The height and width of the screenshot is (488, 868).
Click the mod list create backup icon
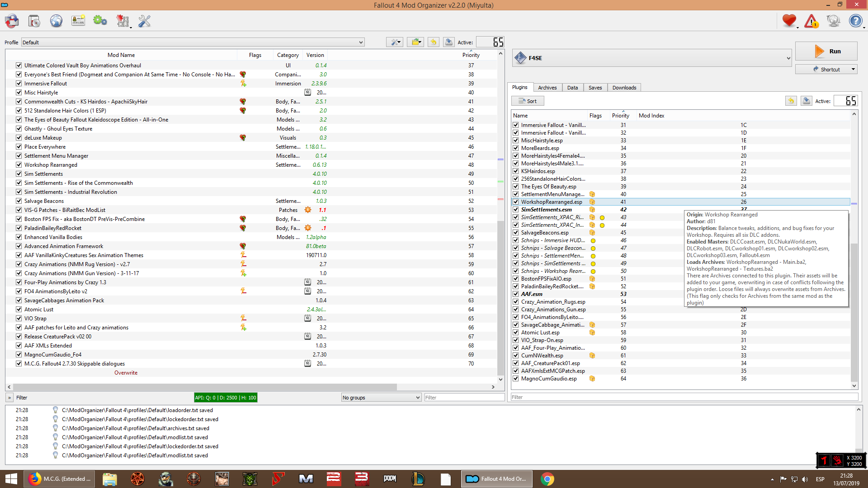tap(448, 42)
